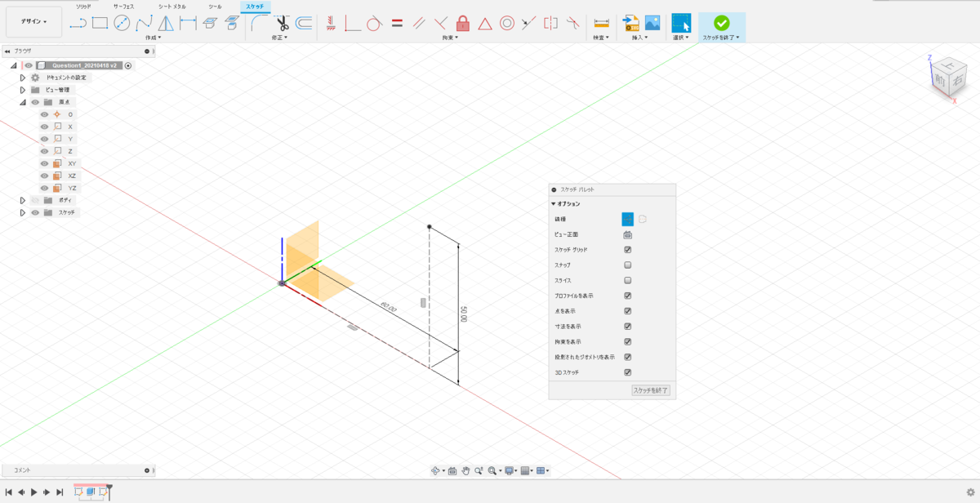The width and height of the screenshot is (980, 503).
Task: Toggle Show Dimensions (寸法を表示) checkbox
Action: [628, 327]
